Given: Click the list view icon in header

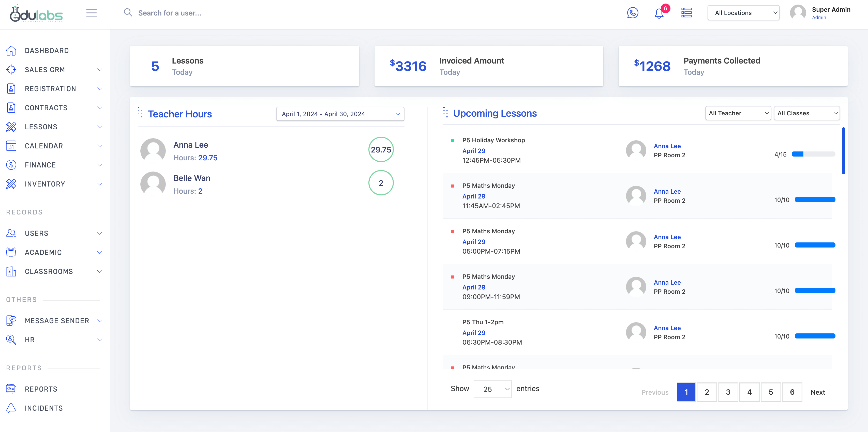Looking at the screenshot, I should 686,13.
